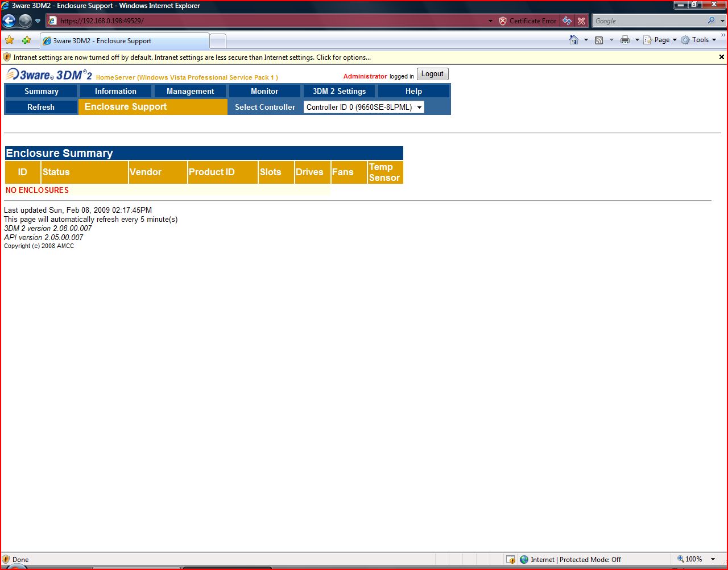Click the Internet Protected Mode zone indicator
The height and width of the screenshot is (570, 728).
pos(570,559)
